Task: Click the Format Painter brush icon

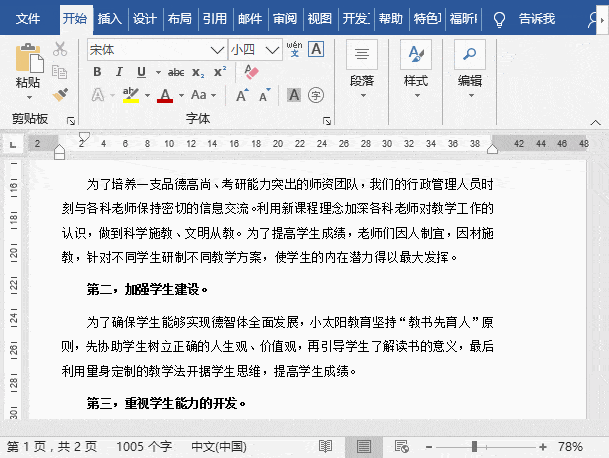Action: (x=60, y=94)
